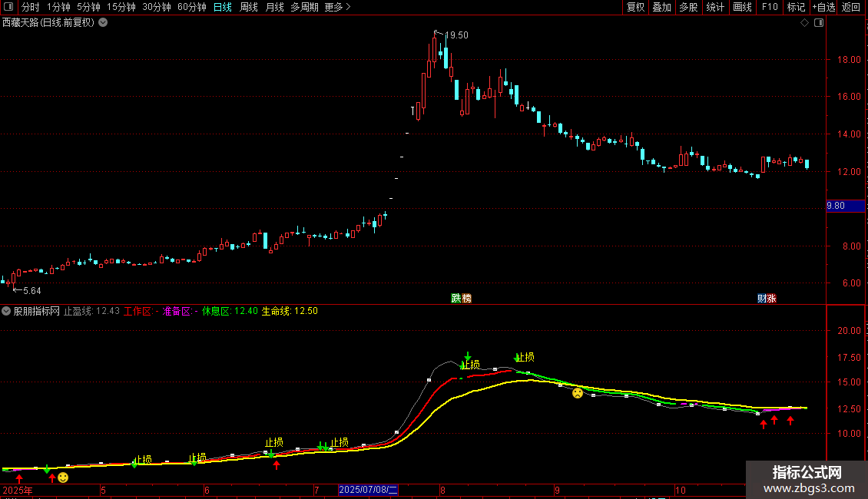
Task: Expand the 更多 periods menu
Action: pos(337,7)
